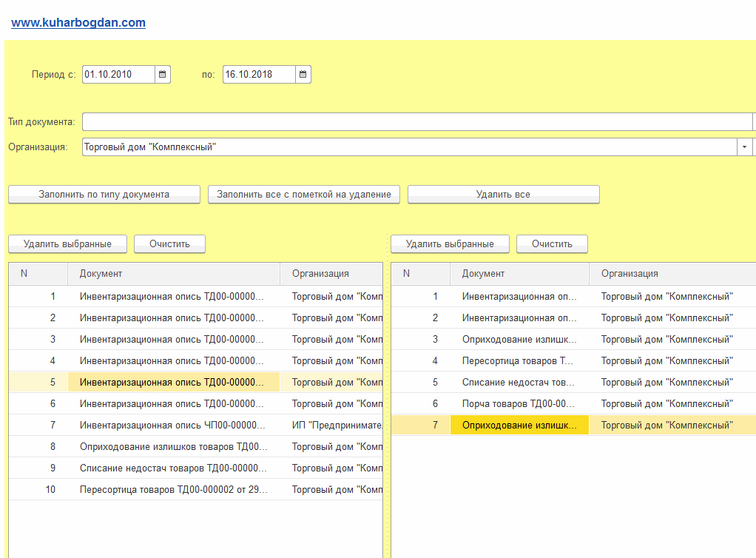The image size is (756, 558).
Task: Click the Удалить все button
Action: 503,195
